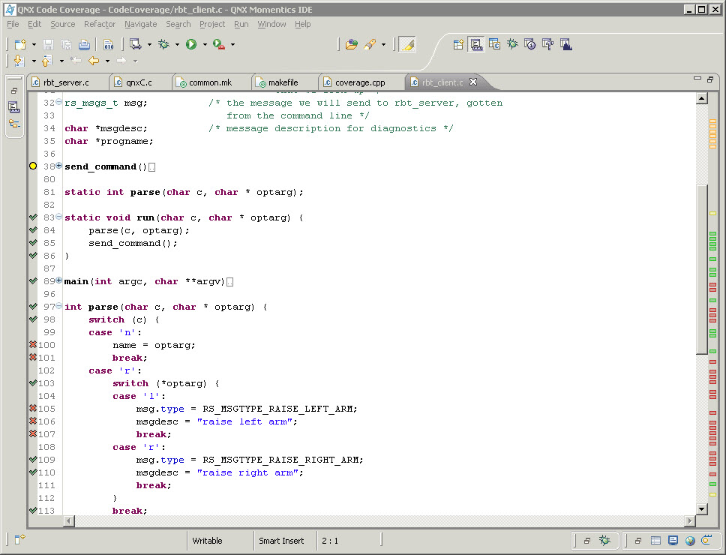Collapse the run function at line 83
The image size is (726, 555).
pos(59,217)
